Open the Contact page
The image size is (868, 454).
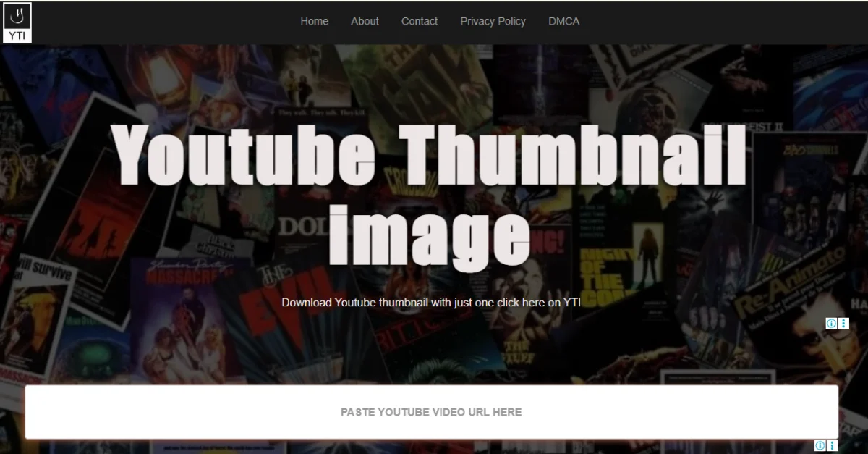pyautogui.click(x=420, y=22)
